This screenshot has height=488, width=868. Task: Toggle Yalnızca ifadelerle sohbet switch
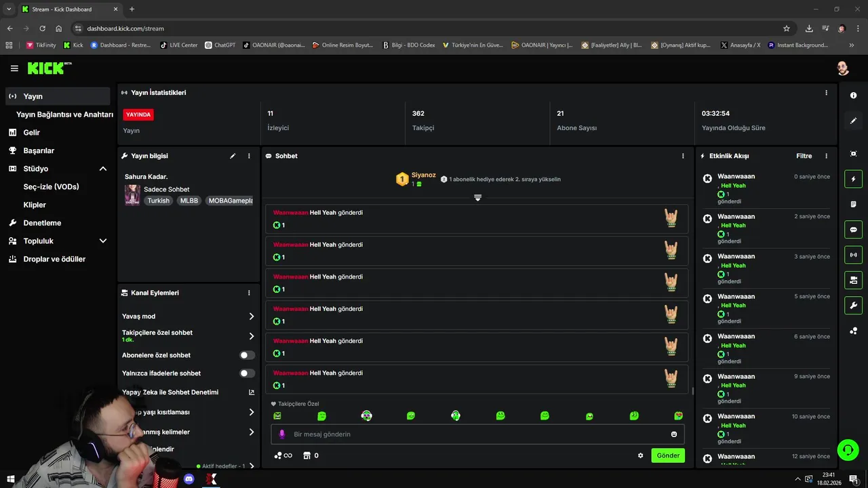[x=248, y=373]
